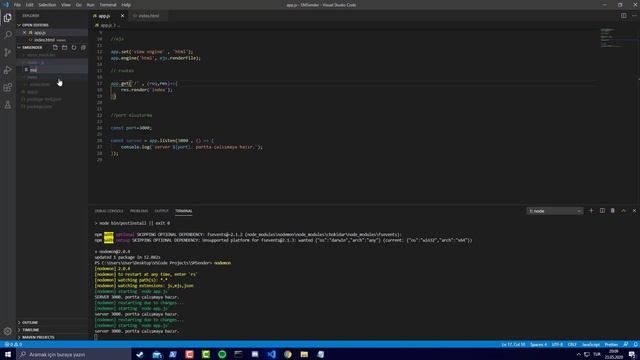Change language mode via JavaScript status item
This screenshot has width=640, height=360.
coord(591,344)
